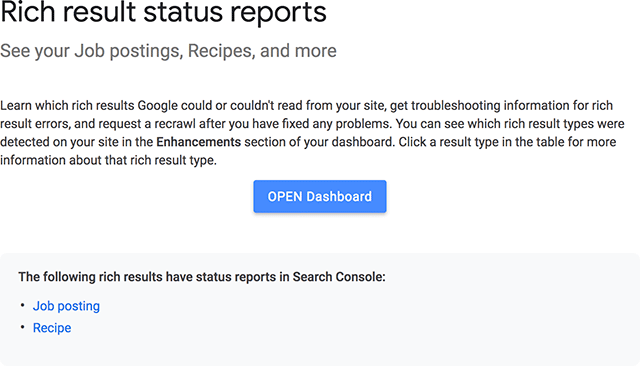Open the Recipe link
This screenshot has width=640, height=366.
(52, 328)
